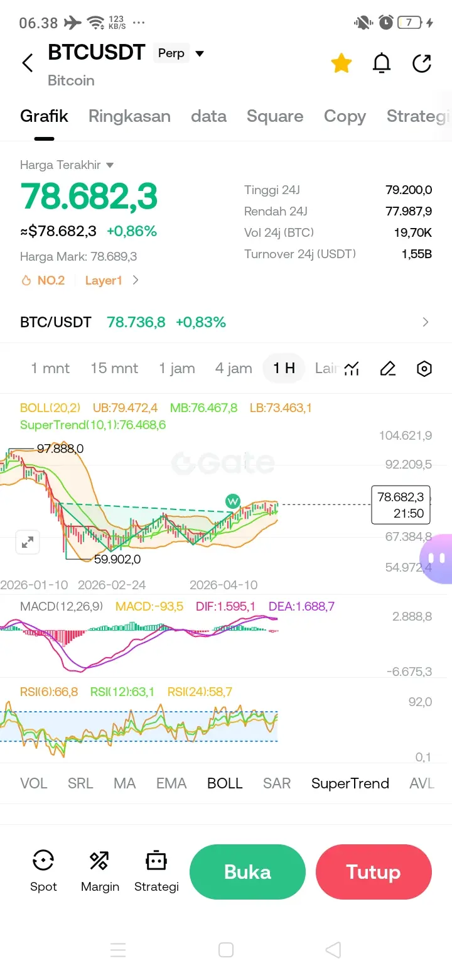Toggle the EMA indicator
The width and height of the screenshot is (452, 980).
[x=171, y=783]
